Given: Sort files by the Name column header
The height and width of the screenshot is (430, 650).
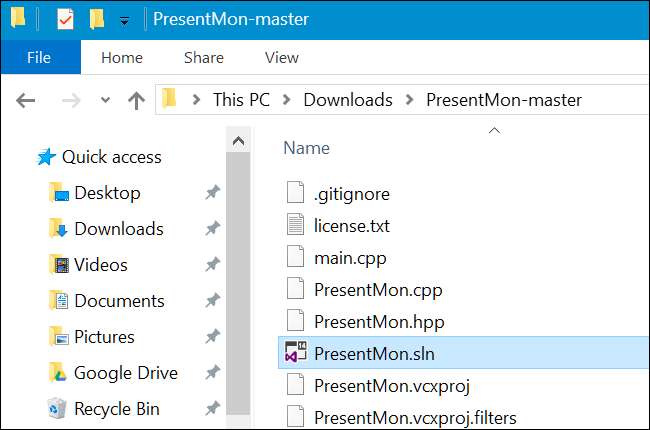Looking at the screenshot, I should [x=307, y=147].
